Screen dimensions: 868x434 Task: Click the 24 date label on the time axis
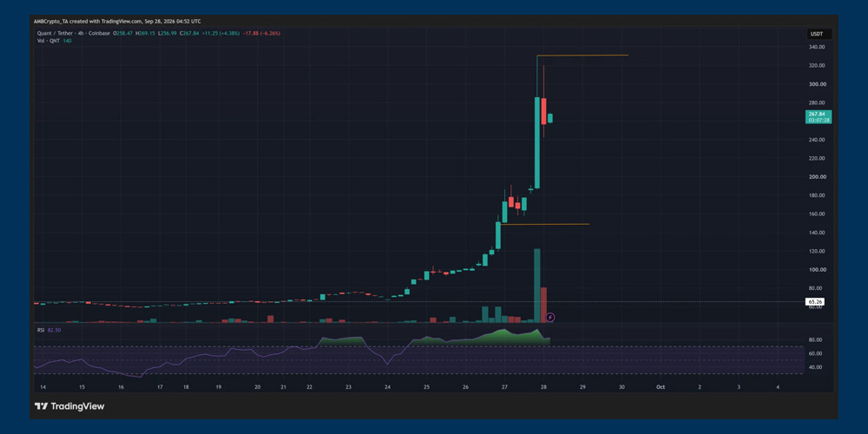tap(387, 387)
